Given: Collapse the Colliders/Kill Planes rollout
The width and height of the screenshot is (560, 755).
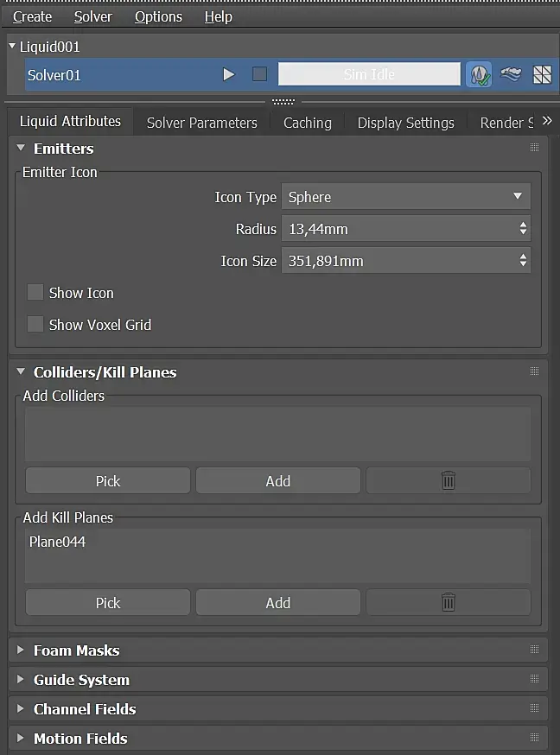Looking at the screenshot, I should pyautogui.click(x=21, y=371).
